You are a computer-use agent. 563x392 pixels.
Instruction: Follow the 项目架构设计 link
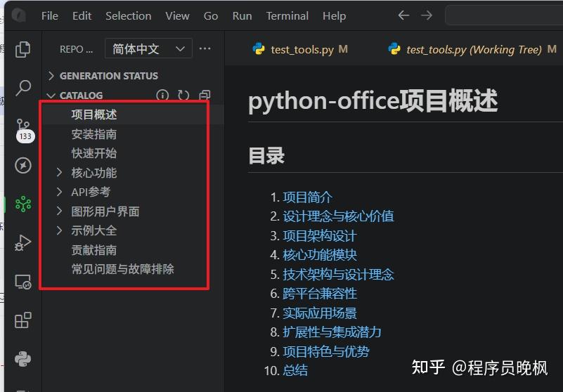click(320, 236)
